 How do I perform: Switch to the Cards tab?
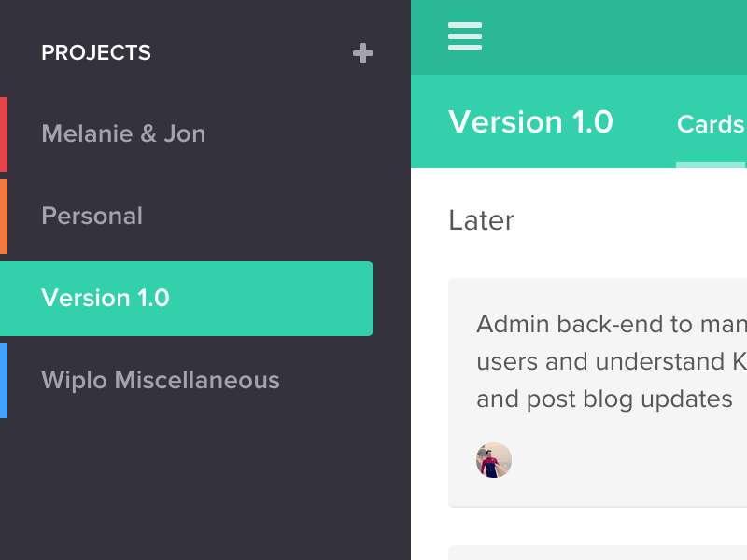(711, 125)
